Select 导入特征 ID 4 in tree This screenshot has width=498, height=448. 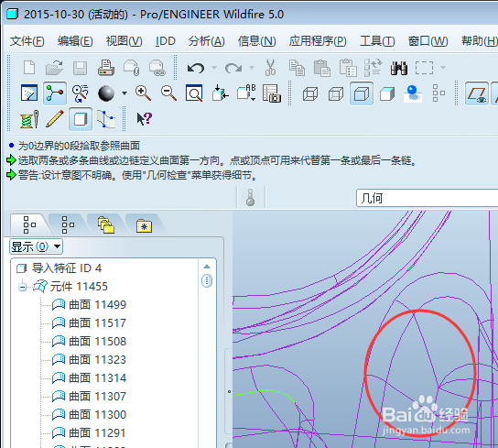pyautogui.click(x=60, y=268)
